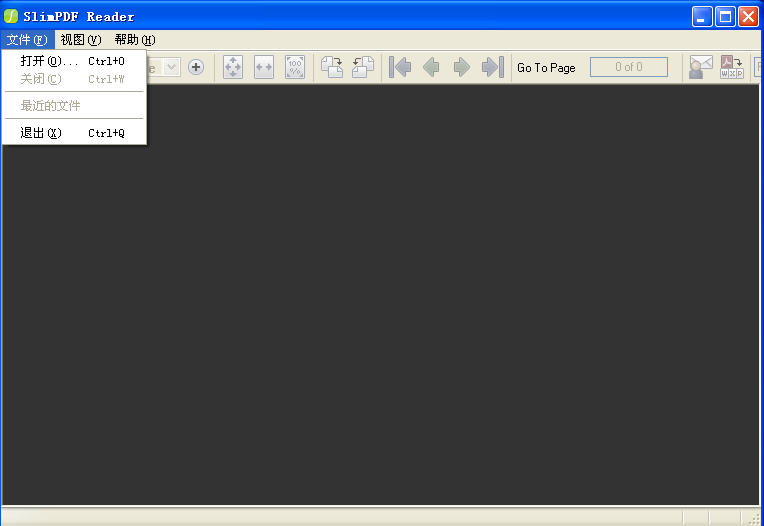
Task: Click the PDF to Word convert icon
Action: (732, 67)
